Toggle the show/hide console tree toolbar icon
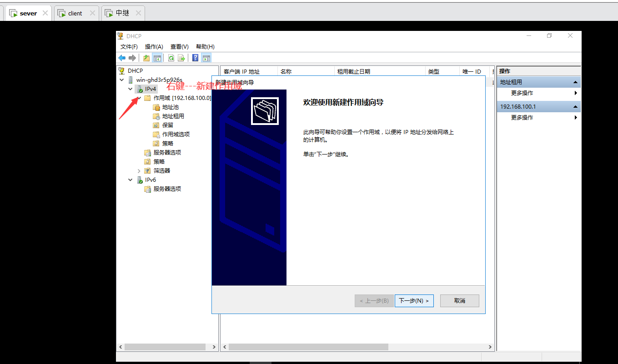Screen dimensions: 618x364 [x=157, y=58]
